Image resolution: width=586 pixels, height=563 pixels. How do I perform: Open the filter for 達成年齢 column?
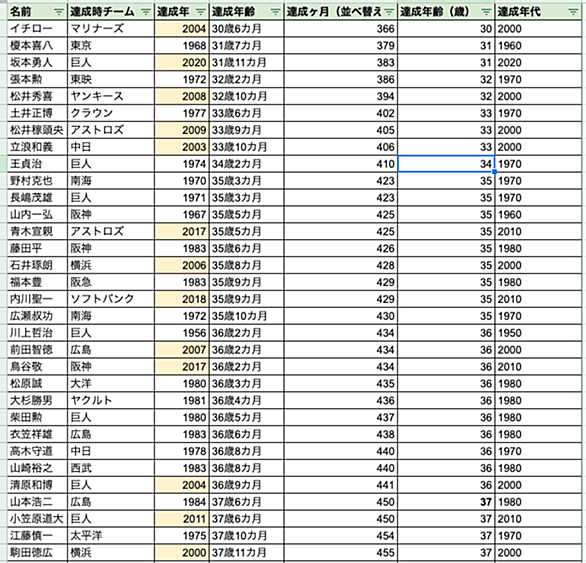coord(275,12)
